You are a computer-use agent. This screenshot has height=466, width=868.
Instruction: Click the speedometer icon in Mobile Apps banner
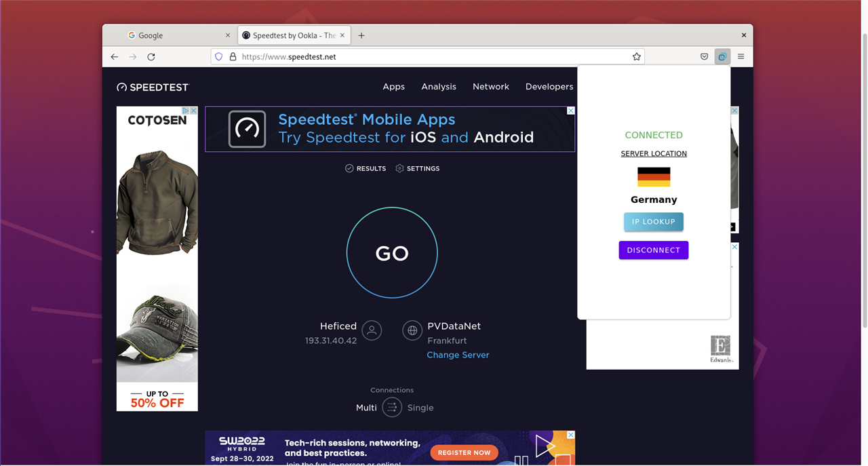(248, 129)
